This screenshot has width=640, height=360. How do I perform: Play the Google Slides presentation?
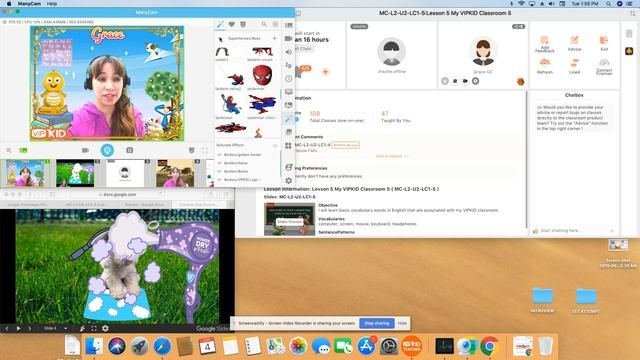coord(18,328)
